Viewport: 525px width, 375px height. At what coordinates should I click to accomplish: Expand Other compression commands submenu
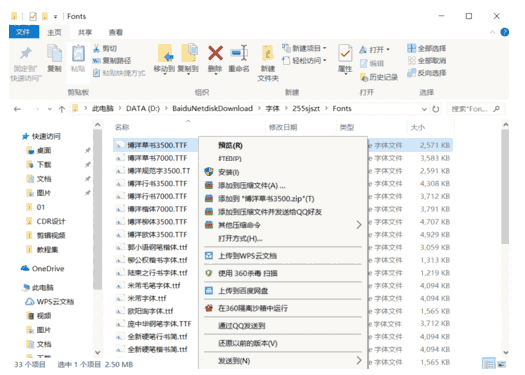point(283,225)
